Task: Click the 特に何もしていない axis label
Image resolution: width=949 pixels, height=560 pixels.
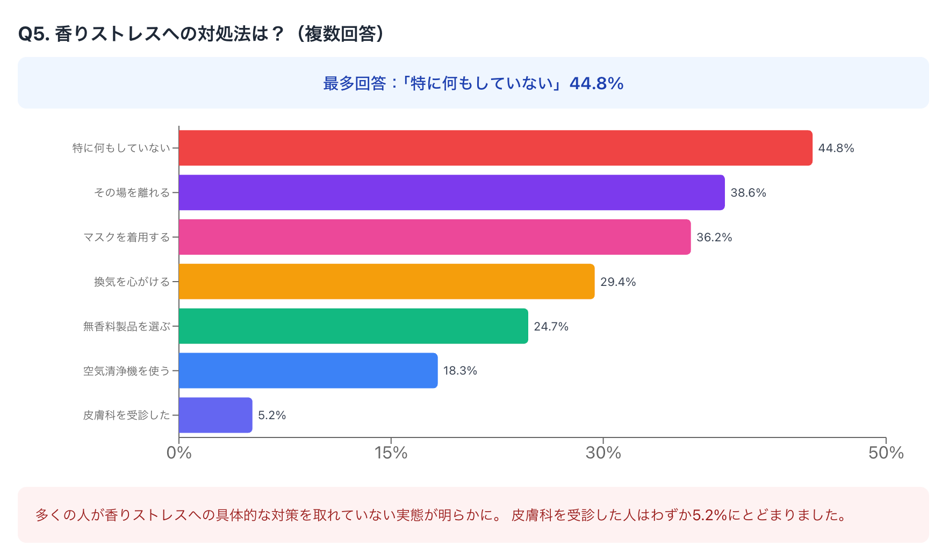Action: 121,148
